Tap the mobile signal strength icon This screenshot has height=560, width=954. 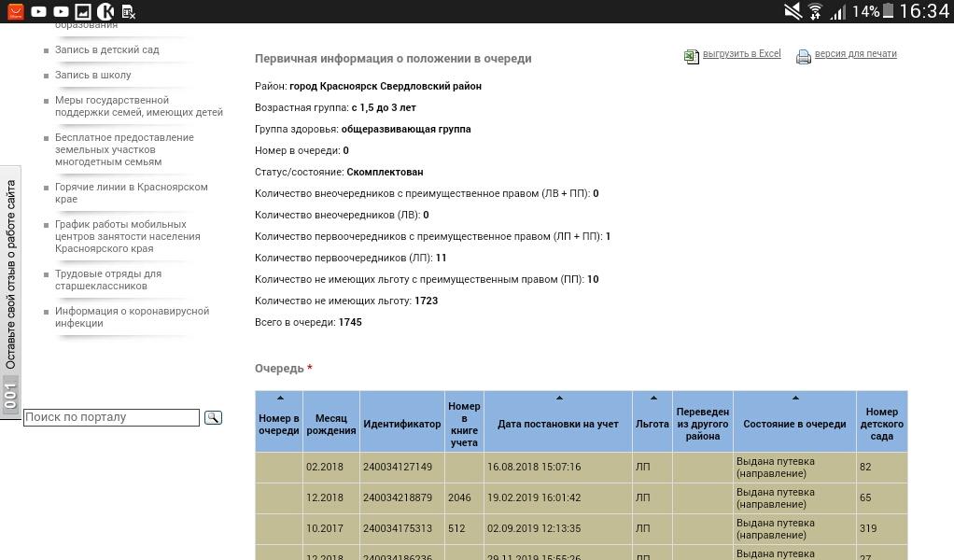[x=838, y=11]
